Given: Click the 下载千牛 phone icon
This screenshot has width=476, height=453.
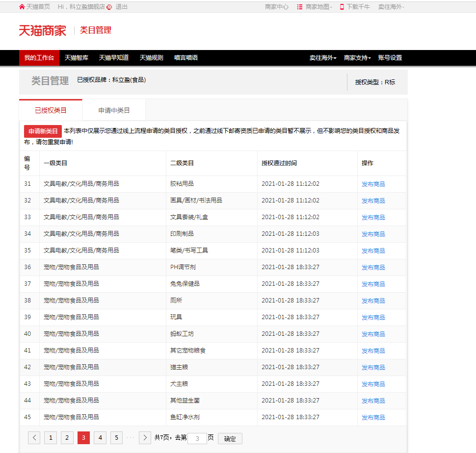Looking at the screenshot, I should 342,7.
